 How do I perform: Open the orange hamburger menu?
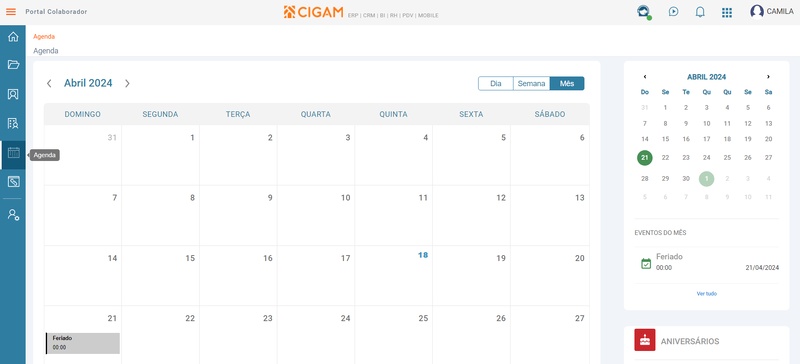[x=11, y=12]
